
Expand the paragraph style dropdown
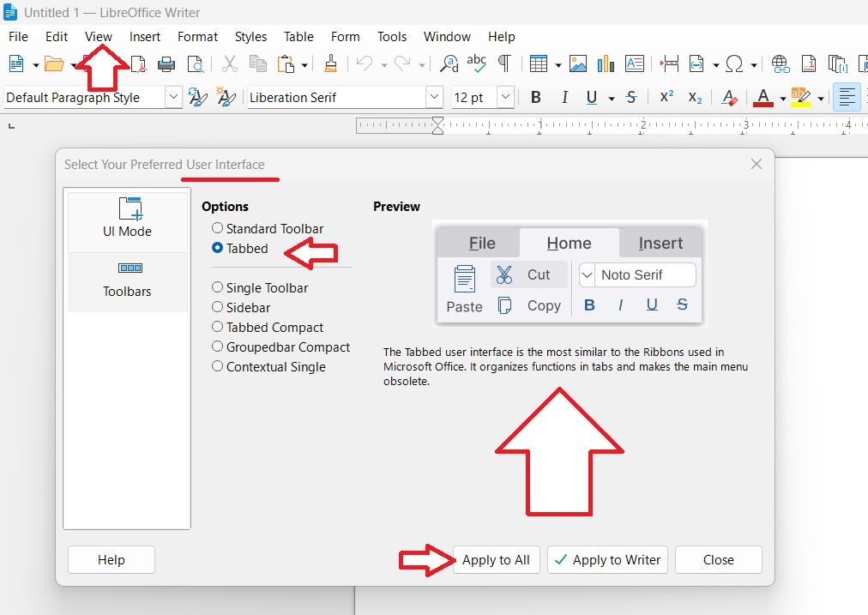[173, 97]
